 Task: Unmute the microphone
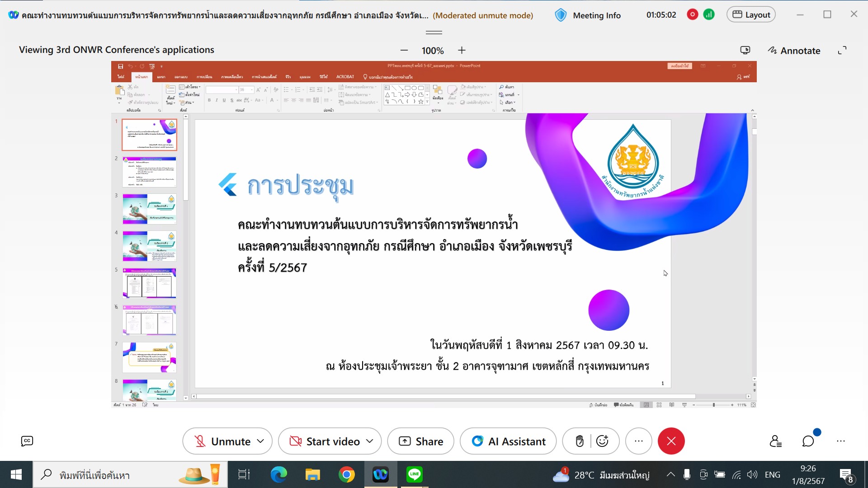[x=222, y=441]
